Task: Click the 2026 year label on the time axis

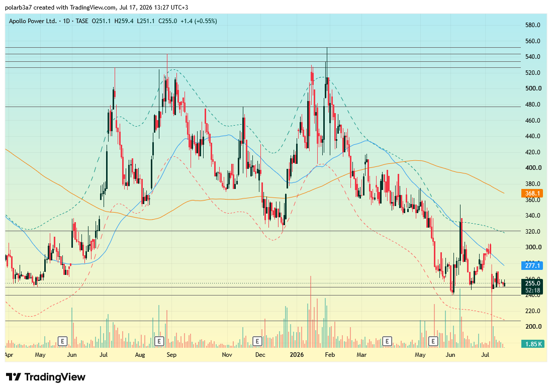Action: tap(297, 355)
